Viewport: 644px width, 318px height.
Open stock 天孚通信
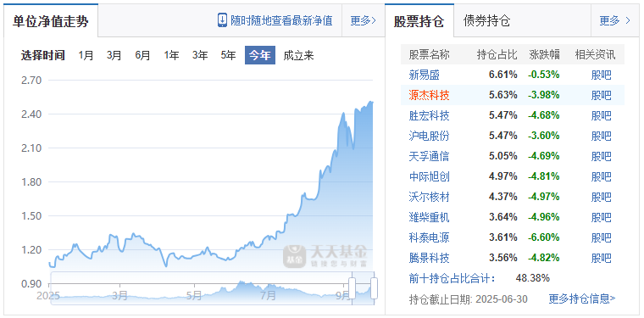(430, 156)
